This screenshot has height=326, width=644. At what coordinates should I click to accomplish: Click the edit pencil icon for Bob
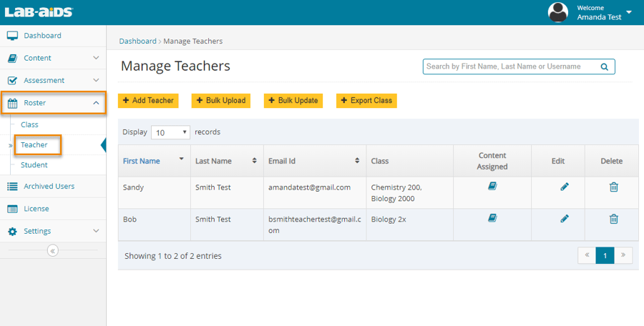click(x=565, y=218)
